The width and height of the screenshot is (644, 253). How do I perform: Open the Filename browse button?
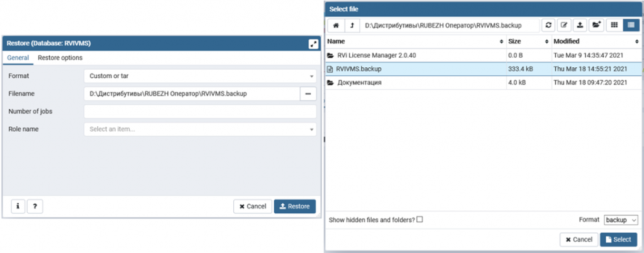click(308, 94)
